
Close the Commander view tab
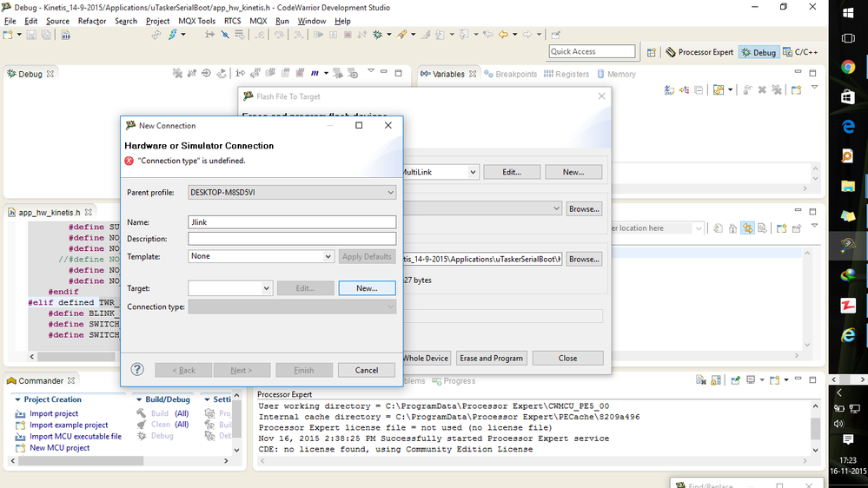point(71,380)
